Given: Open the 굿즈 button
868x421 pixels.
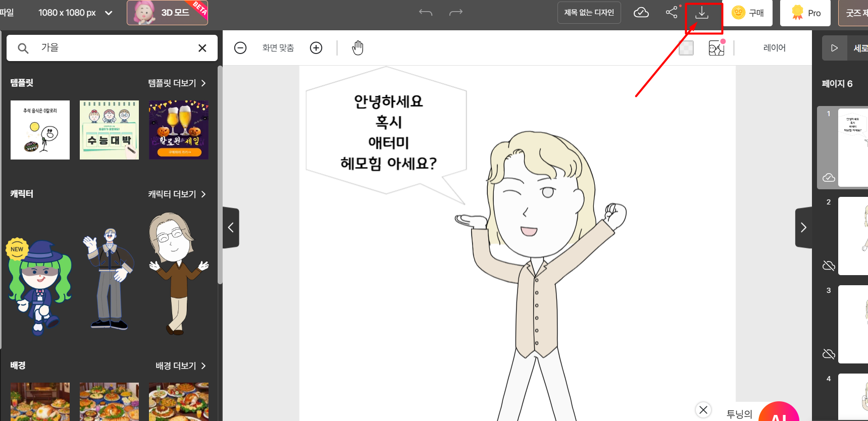Looking at the screenshot, I should click(x=853, y=13).
